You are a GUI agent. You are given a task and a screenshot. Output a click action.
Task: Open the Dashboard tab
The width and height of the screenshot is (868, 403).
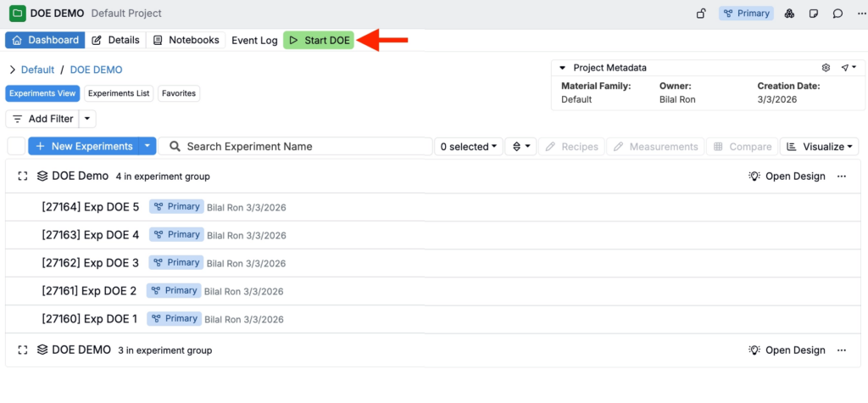46,40
